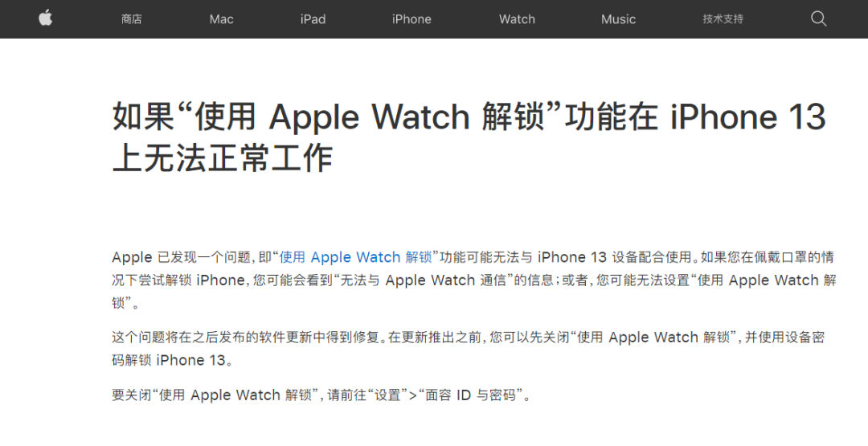Go to 技术支持 support page

[723, 18]
